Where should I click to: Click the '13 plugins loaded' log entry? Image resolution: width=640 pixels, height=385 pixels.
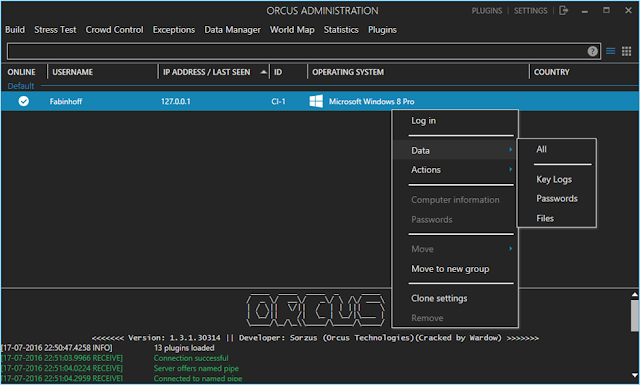click(184, 348)
